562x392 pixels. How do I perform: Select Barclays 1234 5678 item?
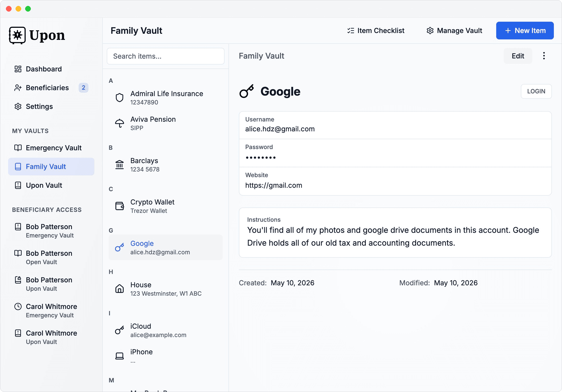(x=166, y=165)
